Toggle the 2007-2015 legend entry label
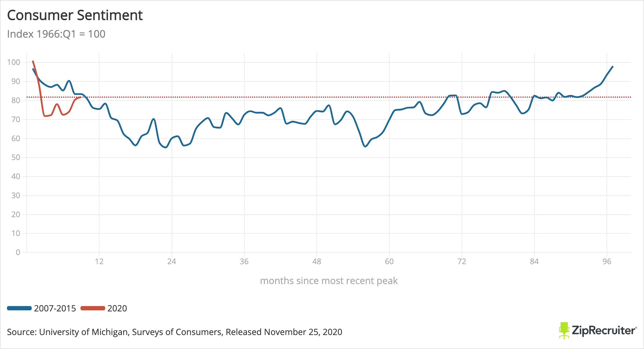 coord(55,308)
